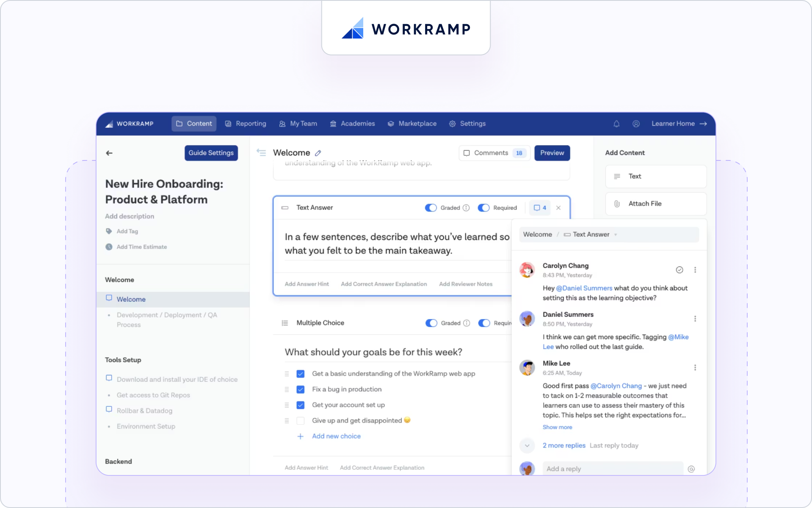Click the @Daniel Summers mention
The image size is (812, 508).
(x=584, y=288)
